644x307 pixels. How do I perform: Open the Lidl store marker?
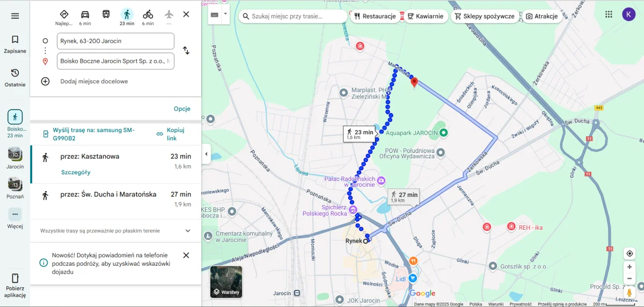point(412,278)
